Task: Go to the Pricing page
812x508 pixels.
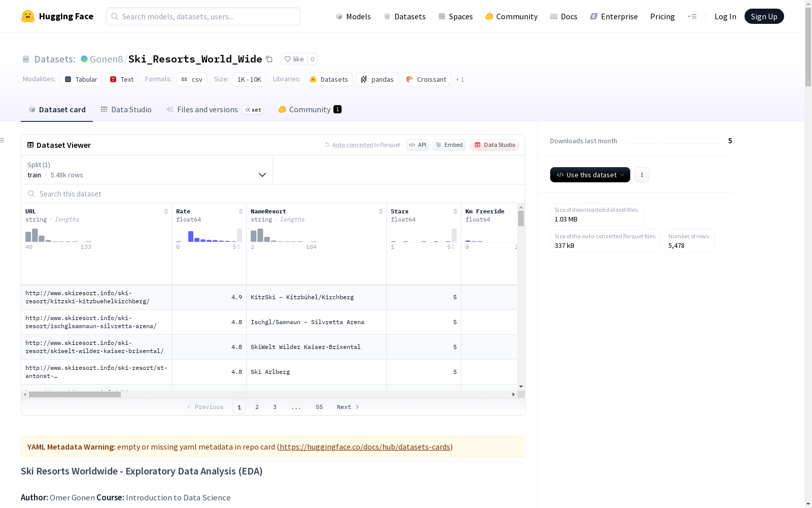Action: [662, 16]
